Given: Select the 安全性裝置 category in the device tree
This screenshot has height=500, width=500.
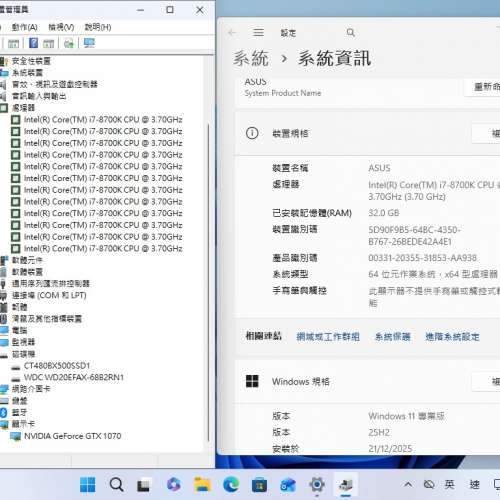Looking at the screenshot, I should 31,61.
